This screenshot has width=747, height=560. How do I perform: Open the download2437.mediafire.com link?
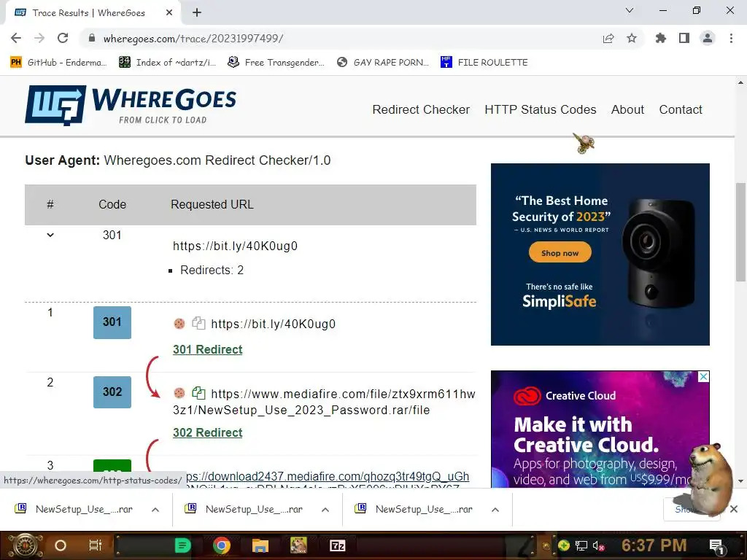[x=328, y=476]
